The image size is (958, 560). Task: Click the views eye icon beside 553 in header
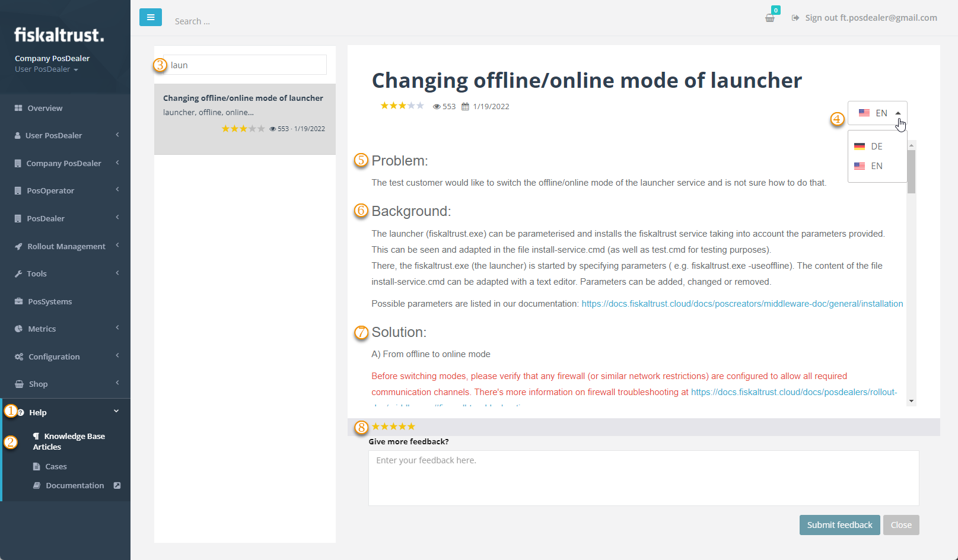tap(437, 107)
